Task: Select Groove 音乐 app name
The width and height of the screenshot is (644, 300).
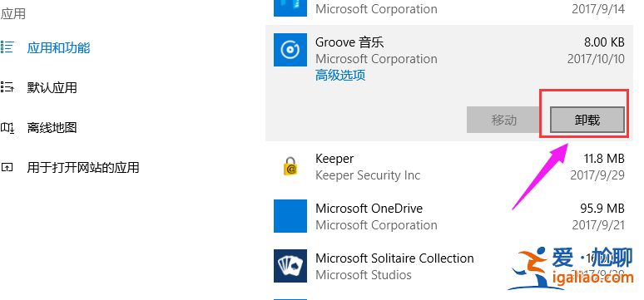Action: point(349,42)
